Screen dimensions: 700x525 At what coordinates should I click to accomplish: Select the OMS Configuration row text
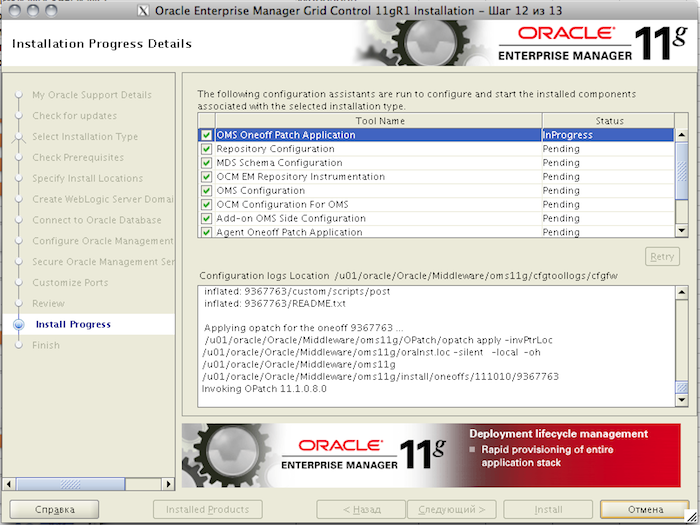click(261, 191)
